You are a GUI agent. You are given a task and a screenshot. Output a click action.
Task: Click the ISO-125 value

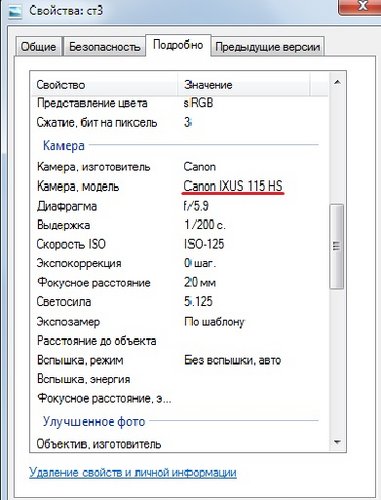204,244
